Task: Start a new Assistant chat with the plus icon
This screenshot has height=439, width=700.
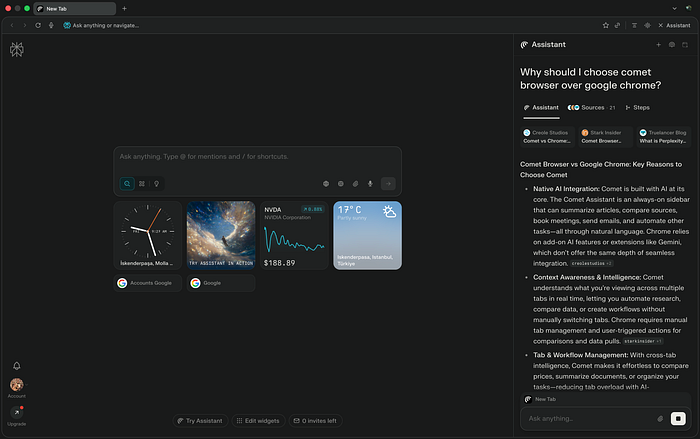Action: click(657, 45)
